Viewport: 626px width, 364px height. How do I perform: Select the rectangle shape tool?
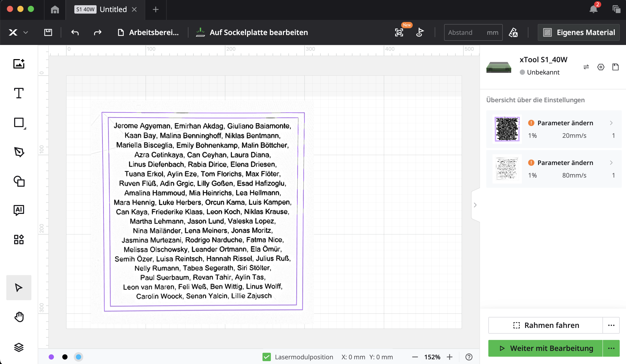tap(19, 123)
